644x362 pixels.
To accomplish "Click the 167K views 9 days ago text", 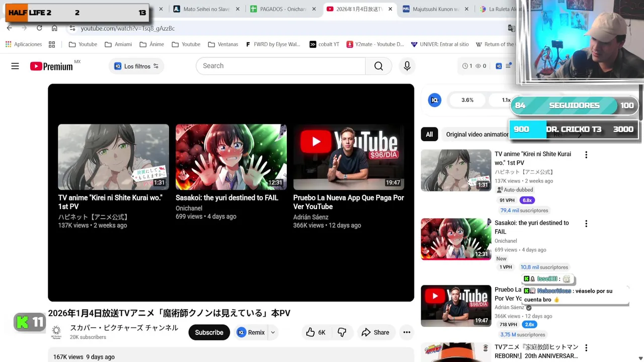I will point(84,357).
